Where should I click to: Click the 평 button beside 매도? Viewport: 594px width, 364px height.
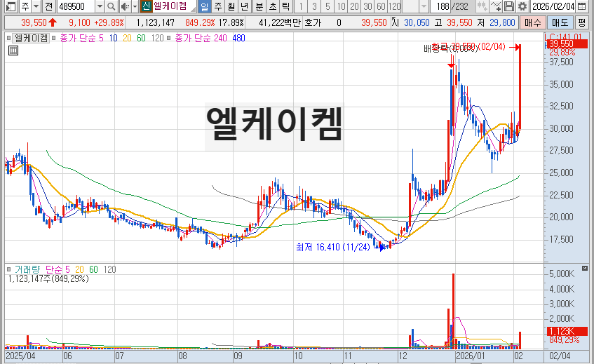(x=581, y=22)
